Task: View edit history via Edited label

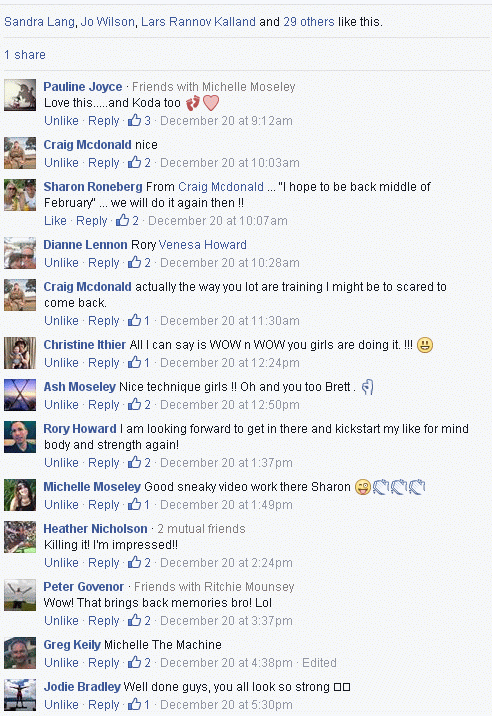Action: pos(319,663)
